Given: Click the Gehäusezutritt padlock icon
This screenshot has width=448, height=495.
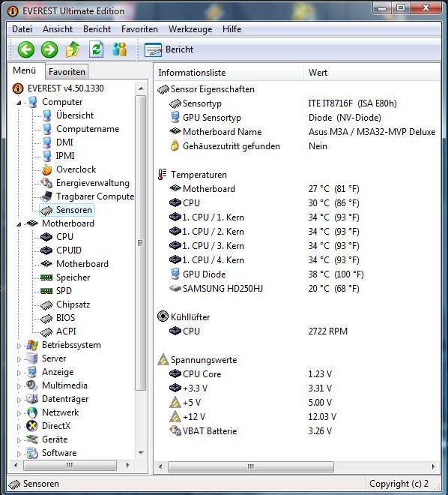Looking at the screenshot, I should point(175,145).
